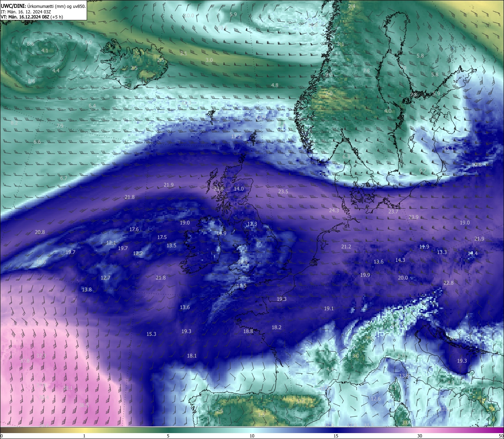Click the 18.8 value near Brittany
Screen dimensions: 504x439
pyautogui.click(x=248, y=331)
